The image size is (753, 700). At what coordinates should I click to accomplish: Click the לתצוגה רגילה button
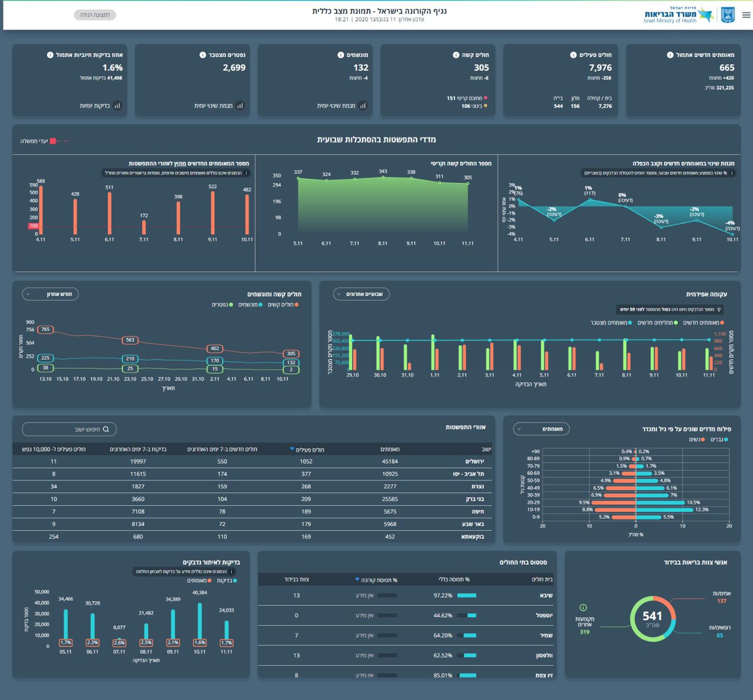(x=95, y=15)
